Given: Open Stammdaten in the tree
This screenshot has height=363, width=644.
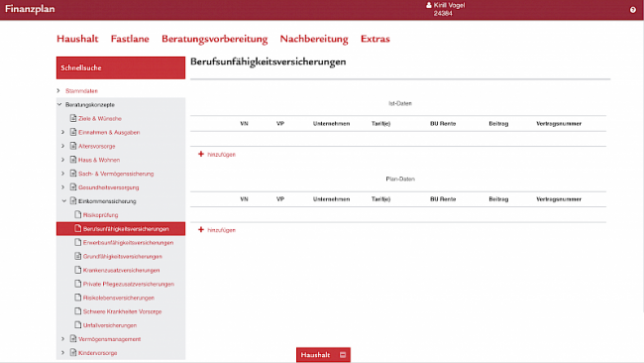Looking at the screenshot, I should [81, 91].
